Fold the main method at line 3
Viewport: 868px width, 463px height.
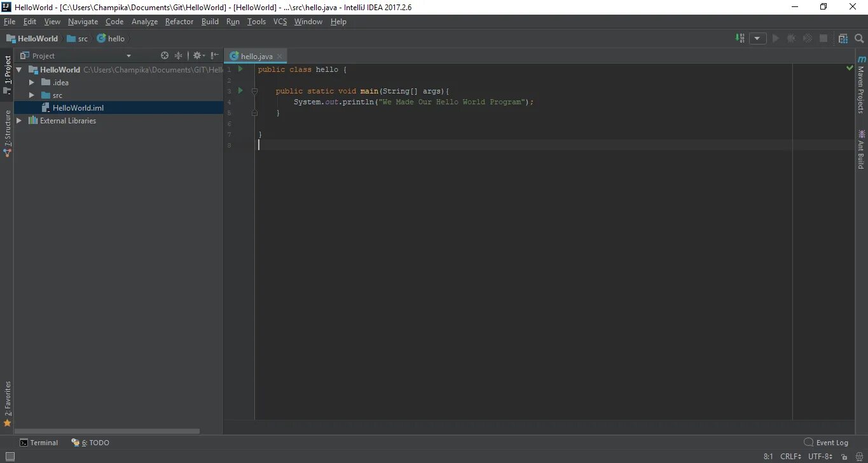[x=254, y=91]
